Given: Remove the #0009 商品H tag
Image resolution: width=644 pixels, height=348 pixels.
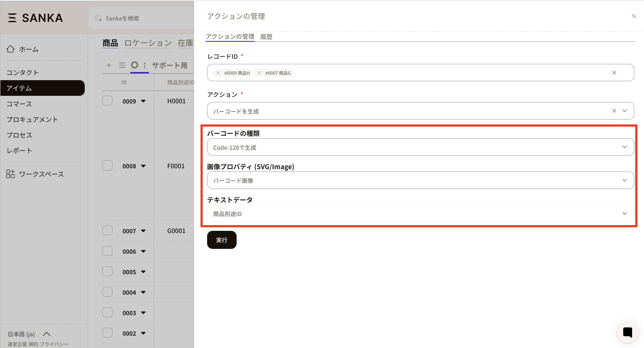Looking at the screenshot, I should 218,73.
